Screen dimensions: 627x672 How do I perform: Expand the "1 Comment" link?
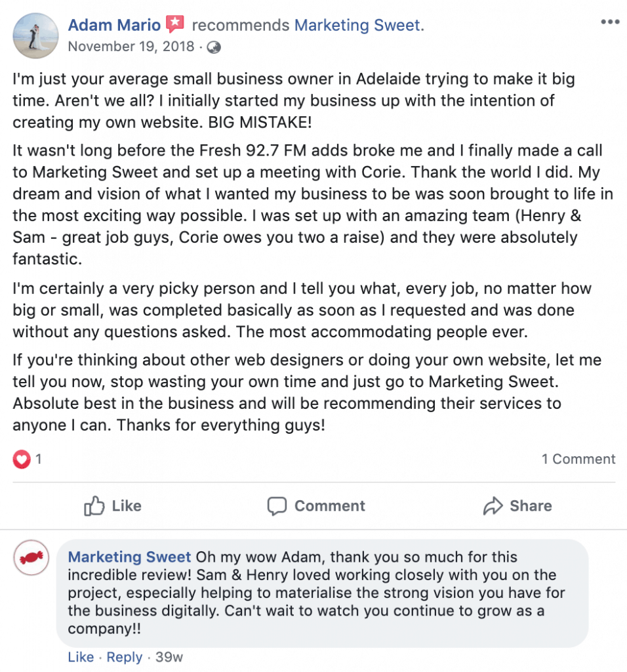coord(578,459)
